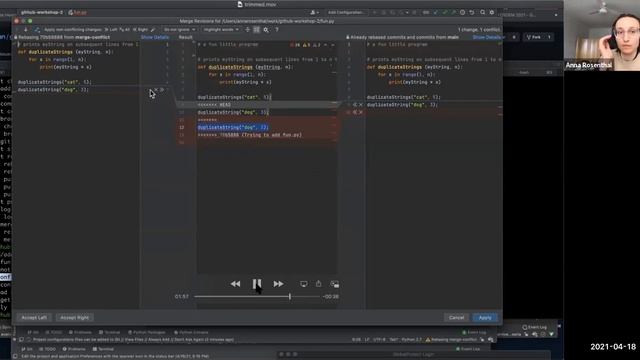Expand next-highlighted-error down arrow in Result pane
Screen dimensions: 640x360
(332, 45)
